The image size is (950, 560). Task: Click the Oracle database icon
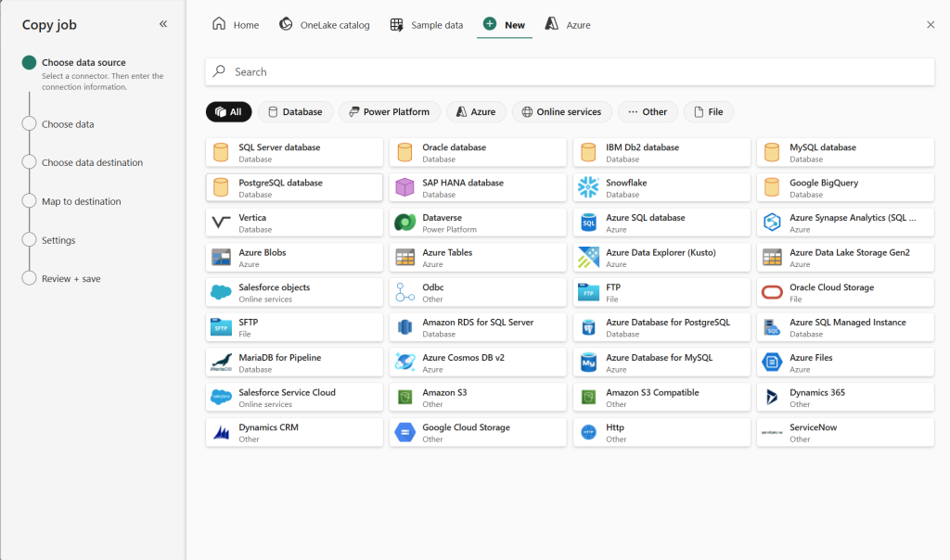404,153
